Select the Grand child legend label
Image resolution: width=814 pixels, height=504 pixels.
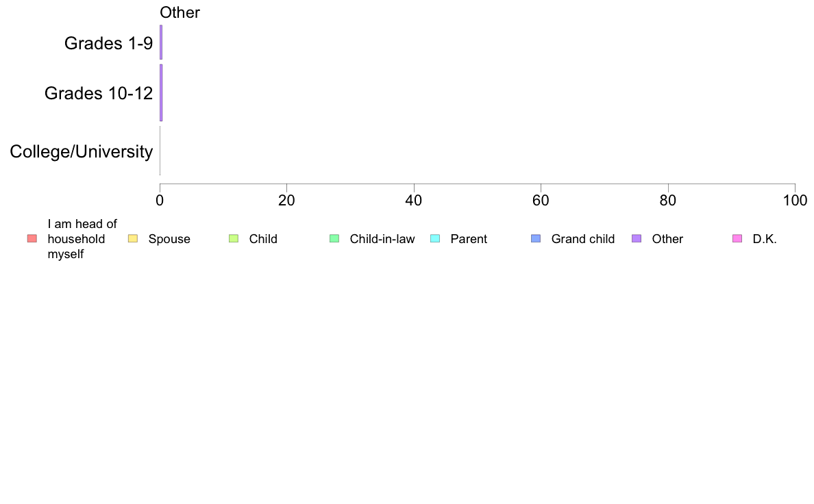coord(583,239)
